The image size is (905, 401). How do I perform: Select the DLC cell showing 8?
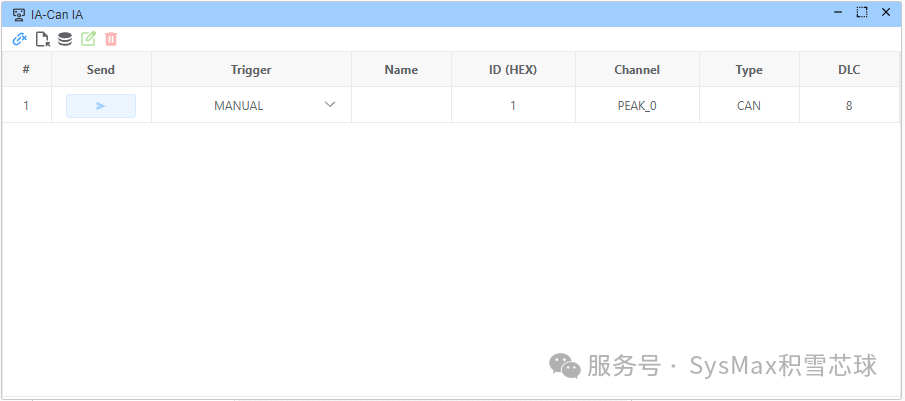848,105
